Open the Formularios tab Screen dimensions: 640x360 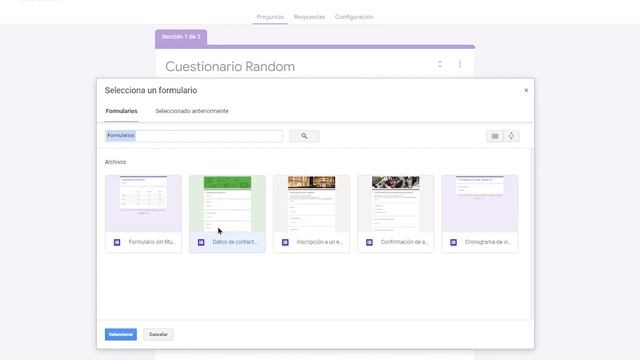(x=122, y=111)
